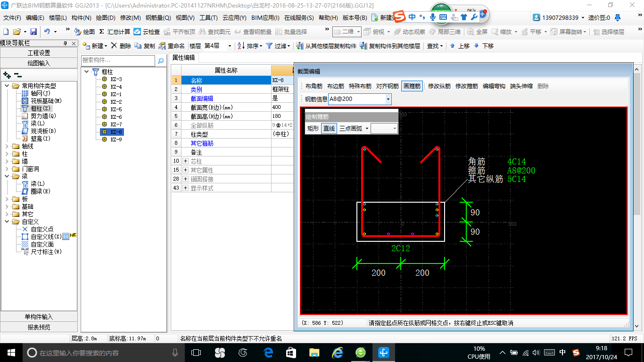Open 云应用(Y) menu
This screenshot has height=362, width=644.
234,18
